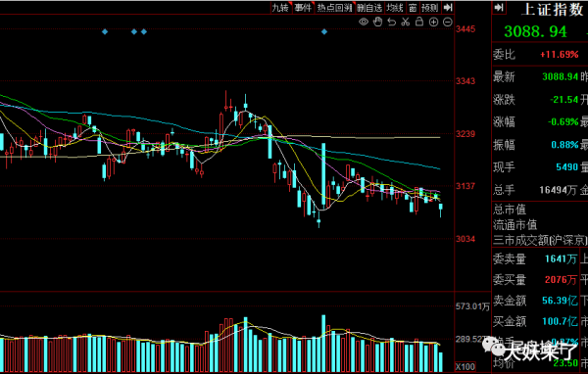Viewport: 588px width, 374px height.
Task: Click the 窗 window button
Action: [413, 8]
